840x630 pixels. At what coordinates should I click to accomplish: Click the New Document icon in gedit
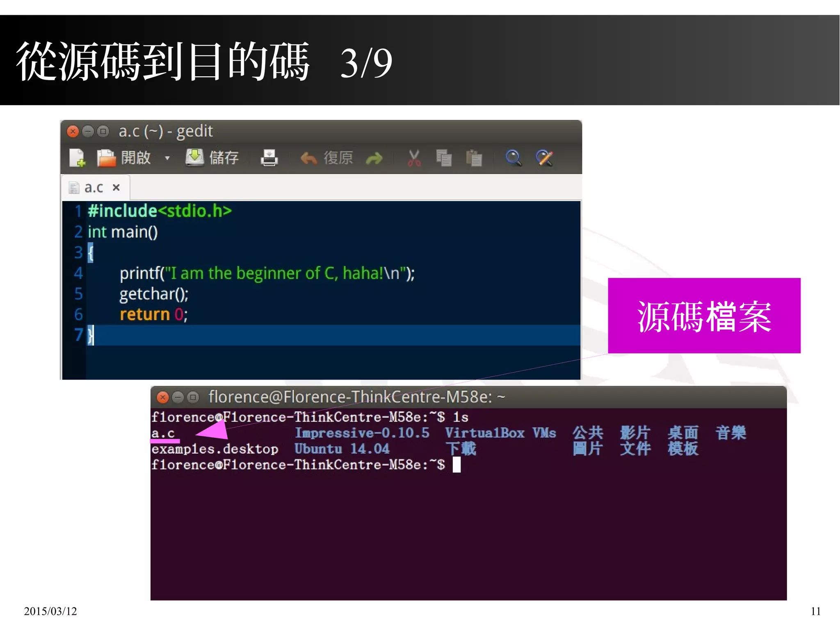tap(77, 158)
